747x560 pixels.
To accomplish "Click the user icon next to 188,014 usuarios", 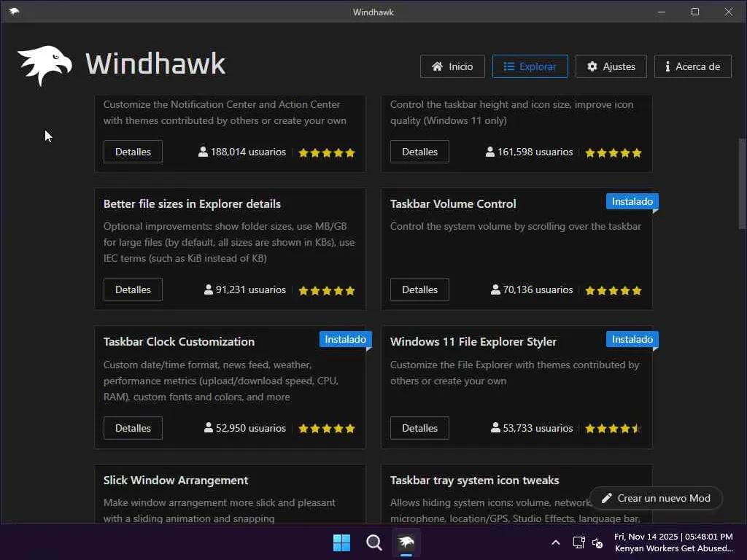I will (203, 152).
